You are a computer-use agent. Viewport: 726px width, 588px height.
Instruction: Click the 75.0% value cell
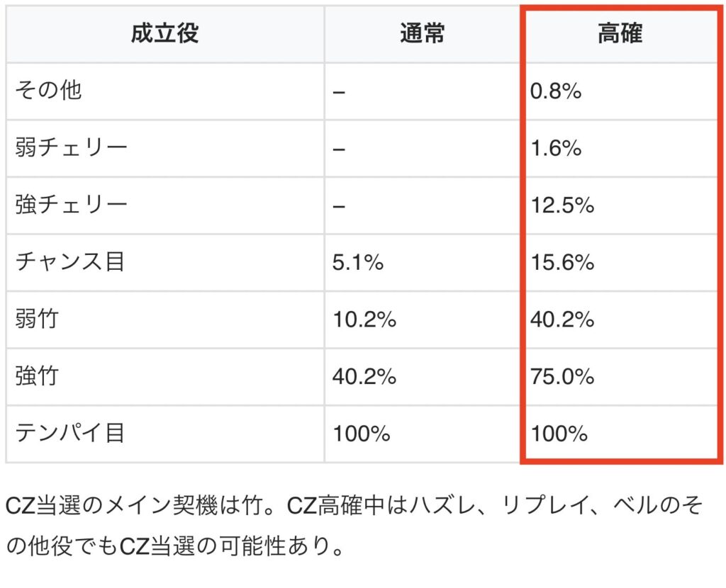(x=562, y=376)
